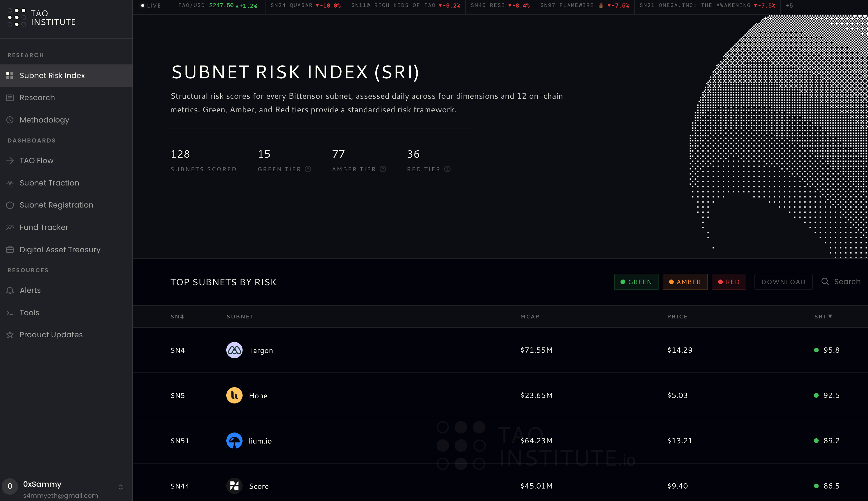
Task: Toggle the RED tier filter
Action: [729, 282]
